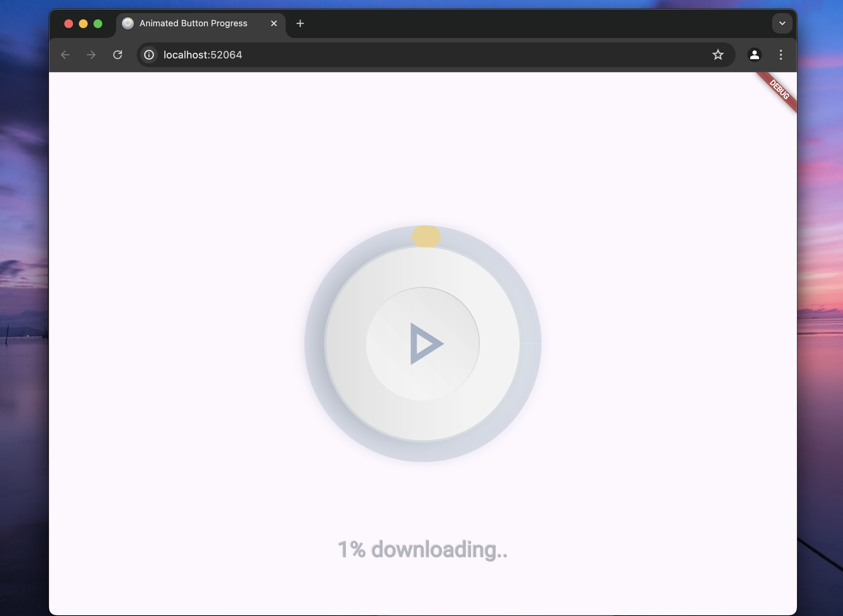The width and height of the screenshot is (843, 616).
Task: Close the Animated Button Progress tab
Action: 274,23
